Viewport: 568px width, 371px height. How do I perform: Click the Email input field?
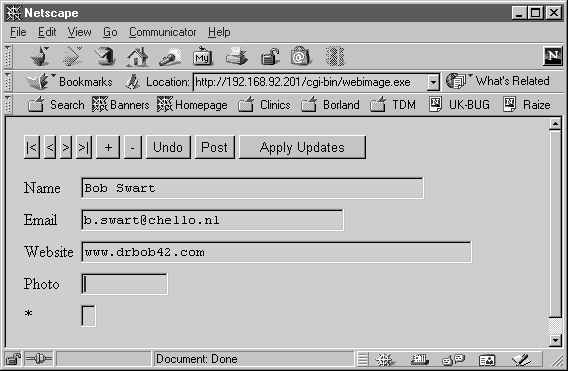coord(212,220)
